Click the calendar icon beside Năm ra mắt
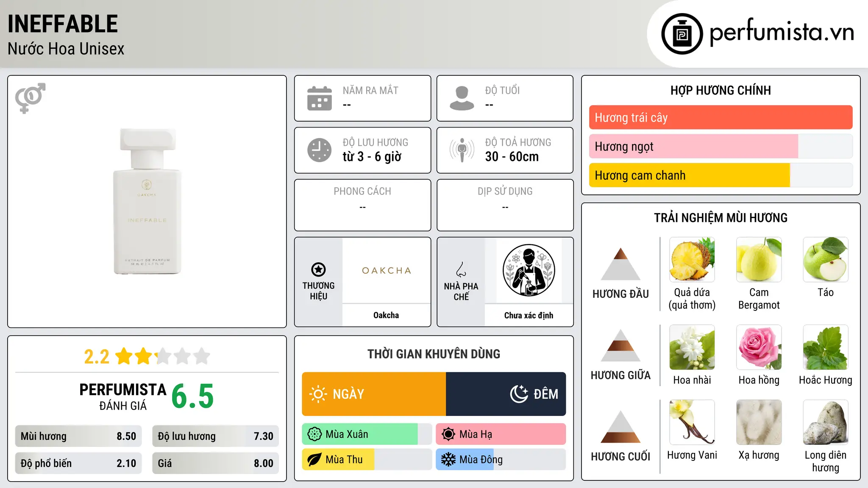868x488 pixels. pyautogui.click(x=320, y=98)
